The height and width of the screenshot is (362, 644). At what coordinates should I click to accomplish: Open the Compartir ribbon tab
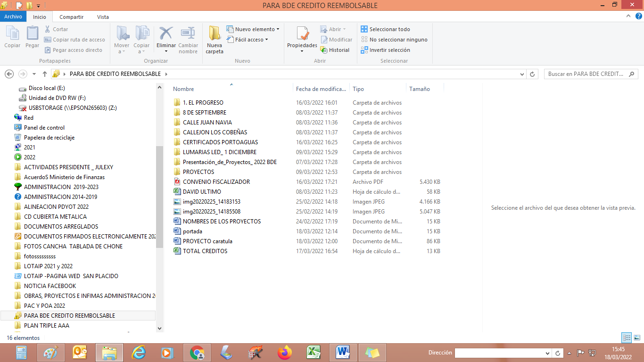tap(71, 17)
